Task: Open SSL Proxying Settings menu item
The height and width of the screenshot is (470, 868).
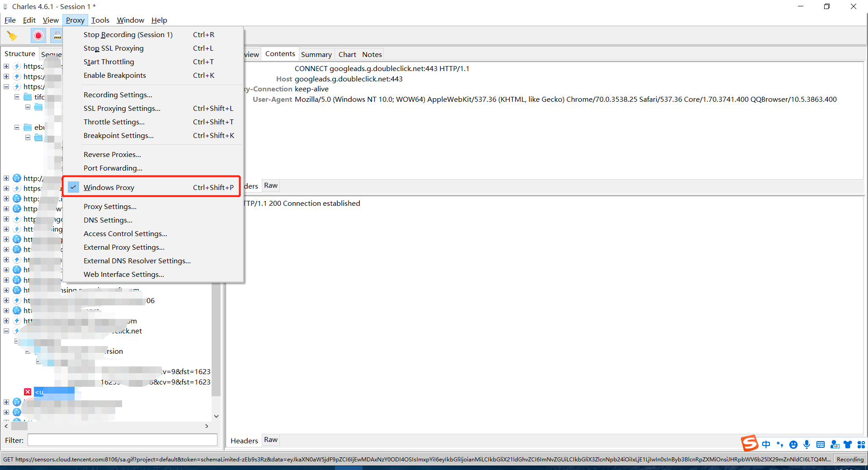Action: pyautogui.click(x=122, y=109)
